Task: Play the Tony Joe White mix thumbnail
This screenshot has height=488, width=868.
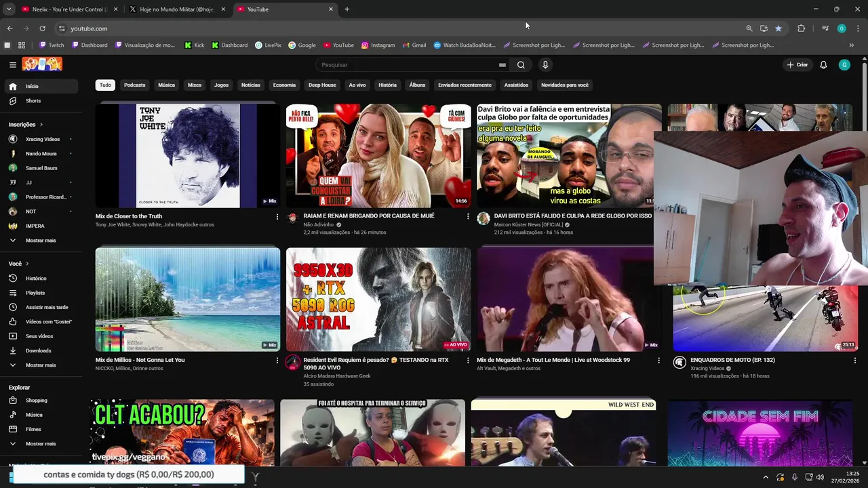Action: click(x=188, y=156)
